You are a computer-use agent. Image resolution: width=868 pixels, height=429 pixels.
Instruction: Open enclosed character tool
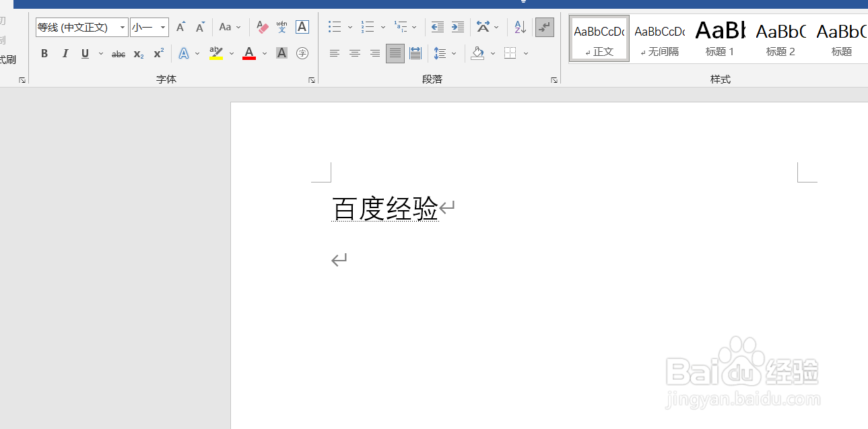pos(302,53)
